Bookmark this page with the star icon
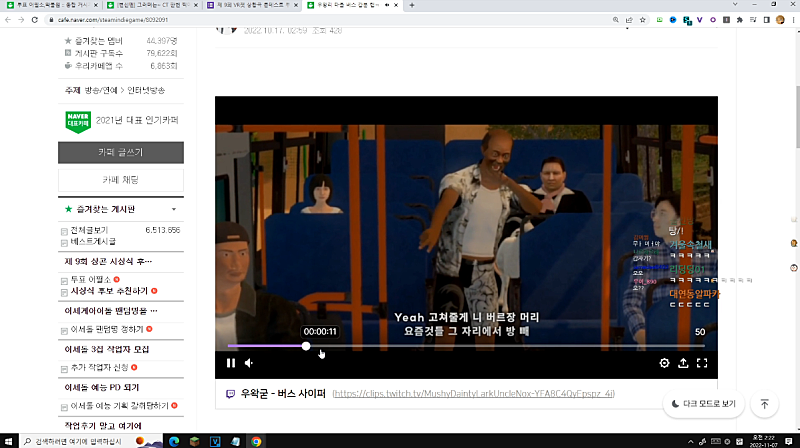 coord(642,20)
